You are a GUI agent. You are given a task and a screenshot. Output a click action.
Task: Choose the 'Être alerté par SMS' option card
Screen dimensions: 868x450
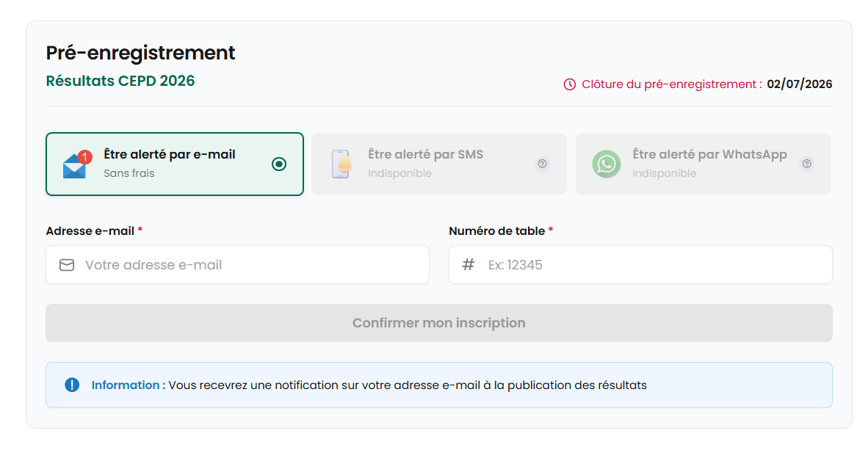(439, 164)
